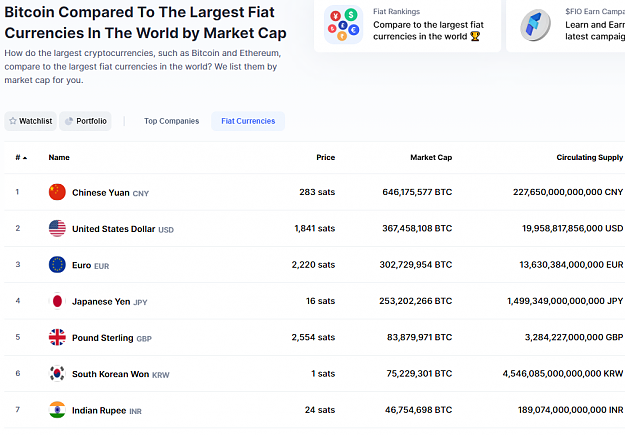Image resolution: width=625 pixels, height=435 pixels.
Task: Click market cap 253,202,266 BTC
Action: [x=416, y=301]
